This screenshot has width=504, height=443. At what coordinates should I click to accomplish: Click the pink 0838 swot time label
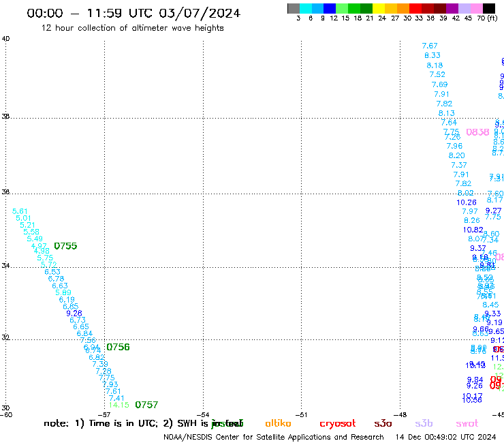pos(477,132)
